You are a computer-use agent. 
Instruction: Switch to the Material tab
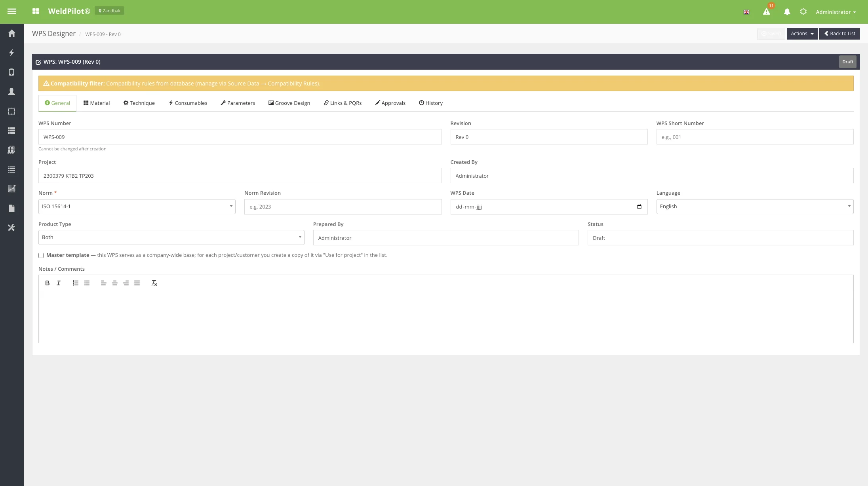coord(97,103)
